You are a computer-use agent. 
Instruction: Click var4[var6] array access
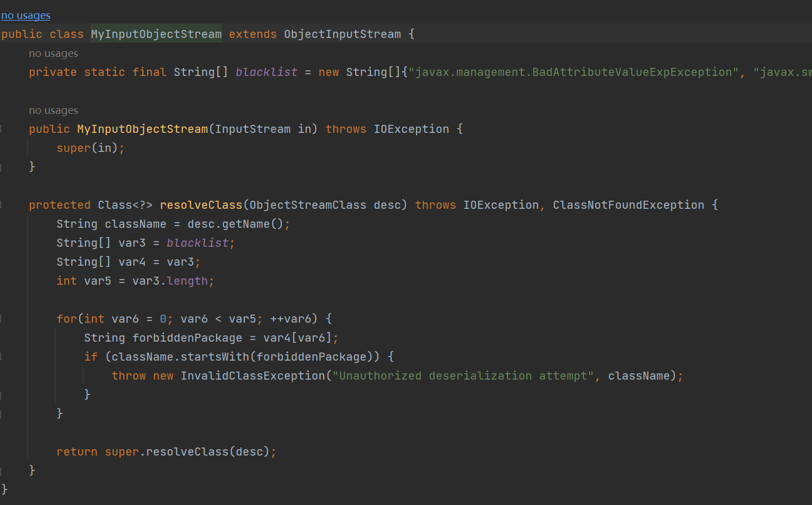298,338
